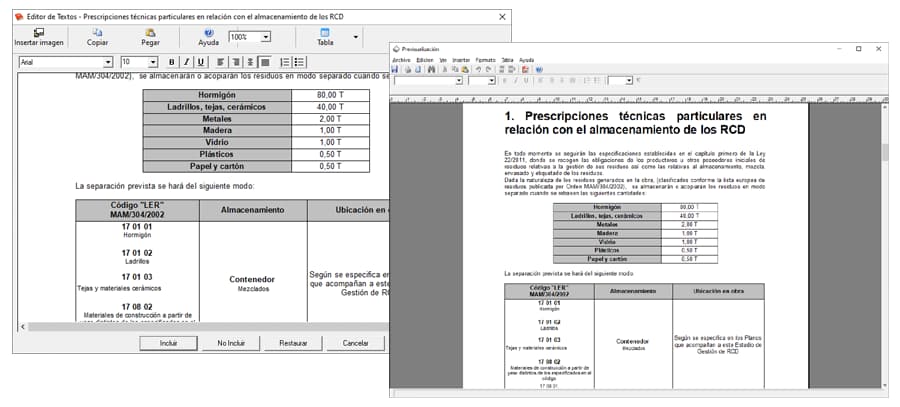900x407 pixels.
Task: Insert a numbered list in the text editor
Action: pyautogui.click(x=285, y=62)
